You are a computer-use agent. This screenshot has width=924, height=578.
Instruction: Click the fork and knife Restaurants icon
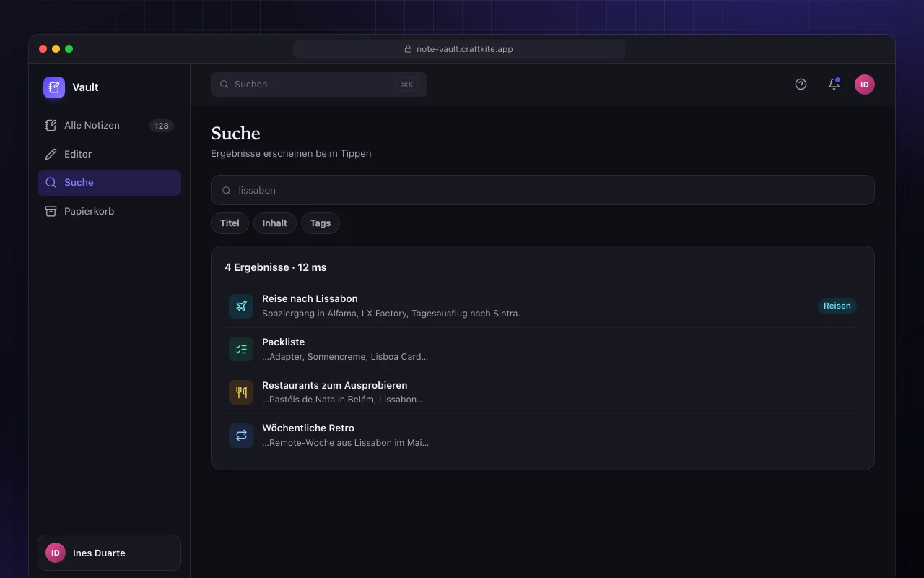point(241,392)
